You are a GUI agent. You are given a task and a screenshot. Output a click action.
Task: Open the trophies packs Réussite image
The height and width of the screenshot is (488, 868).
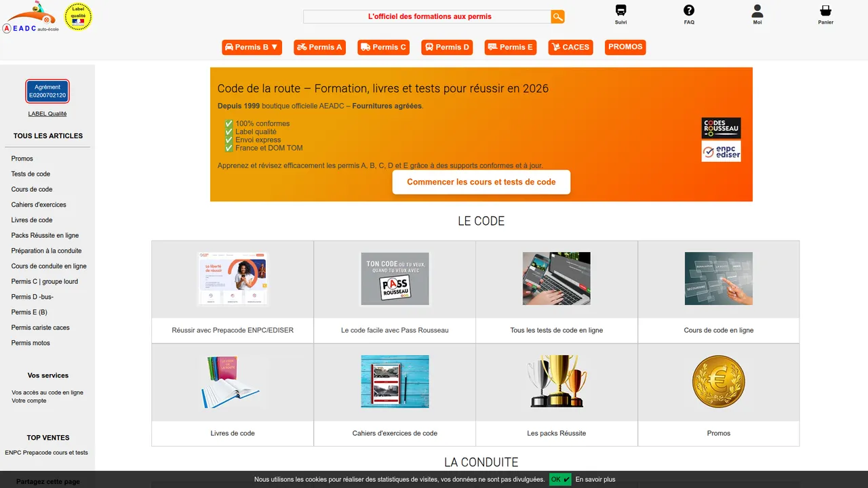coord(557,382)
